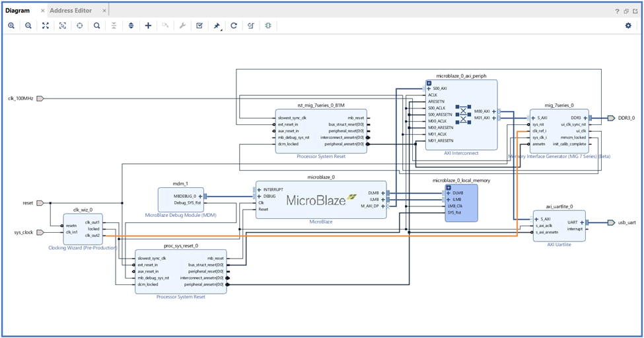Switch to the Address Editor tab
The image size is (644, 338).
coord(71,11)
